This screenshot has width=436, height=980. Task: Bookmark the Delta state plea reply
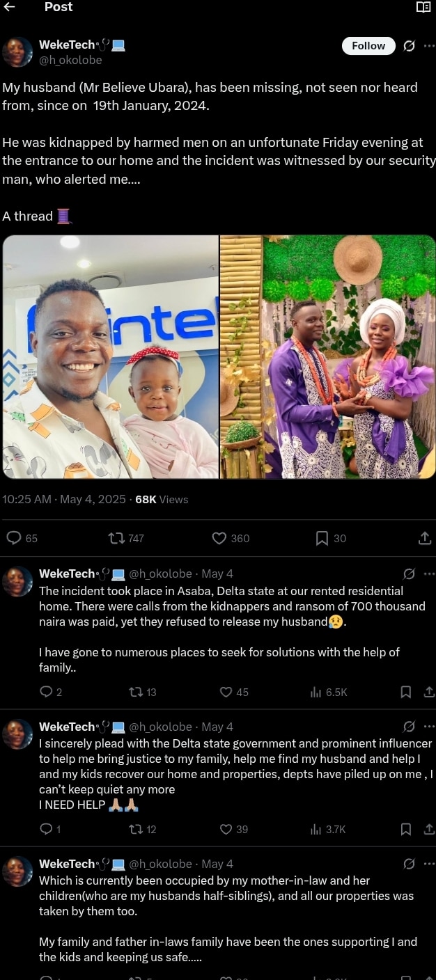pyautogui.click(x=406, y=829)
